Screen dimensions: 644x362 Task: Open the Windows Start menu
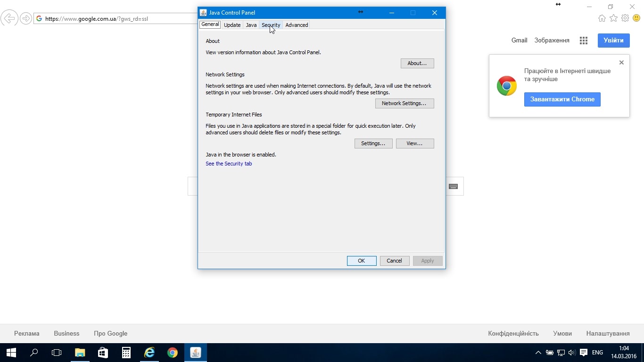tap(11, 353)
